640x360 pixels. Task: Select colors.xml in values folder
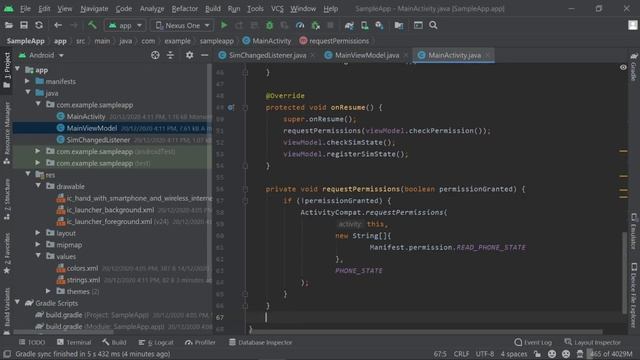82,268
